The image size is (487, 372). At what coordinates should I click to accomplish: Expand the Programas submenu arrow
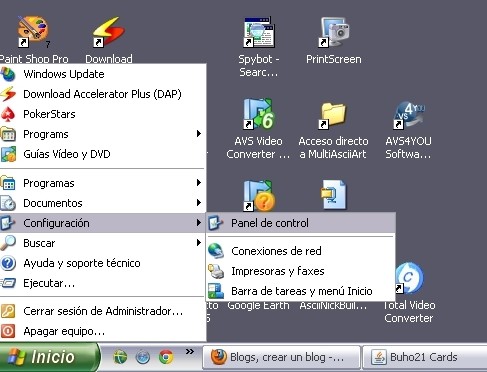coord(199,183)
